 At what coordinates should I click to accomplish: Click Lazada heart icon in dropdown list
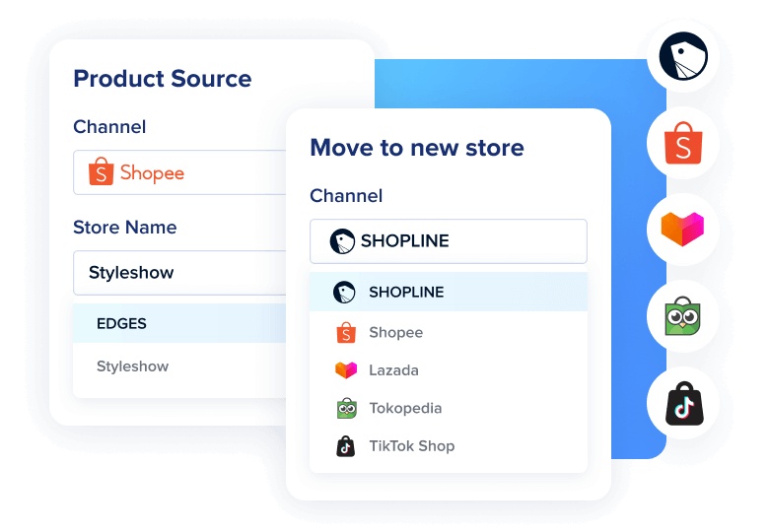point(346,369)
